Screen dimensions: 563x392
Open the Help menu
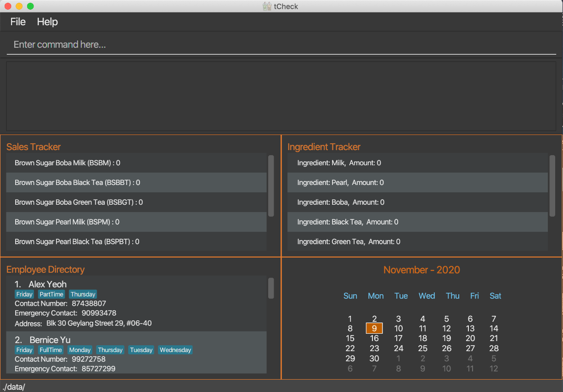47,22
